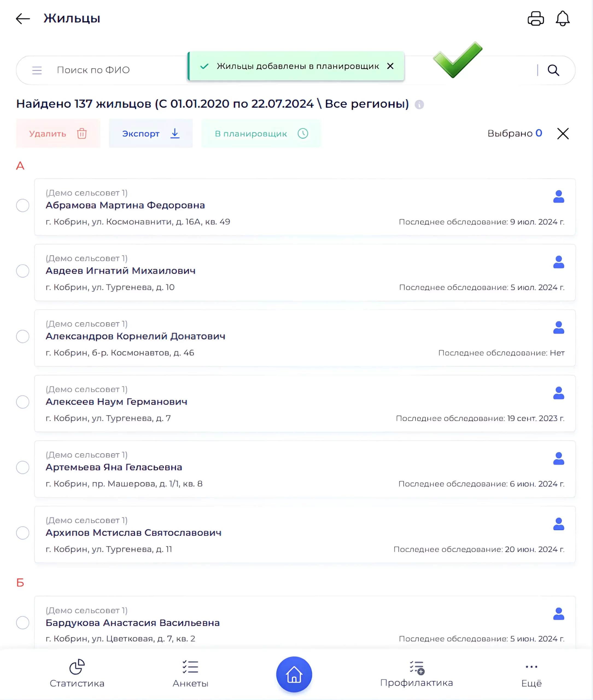Click person icon for Бардукова Анастасия Васильевна
Viewport: 593px width, 700px height.
click(558, 614)
